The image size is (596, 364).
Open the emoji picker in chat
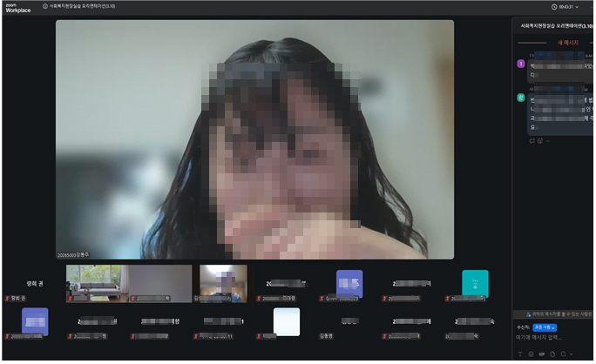click(x=531, y=354)
